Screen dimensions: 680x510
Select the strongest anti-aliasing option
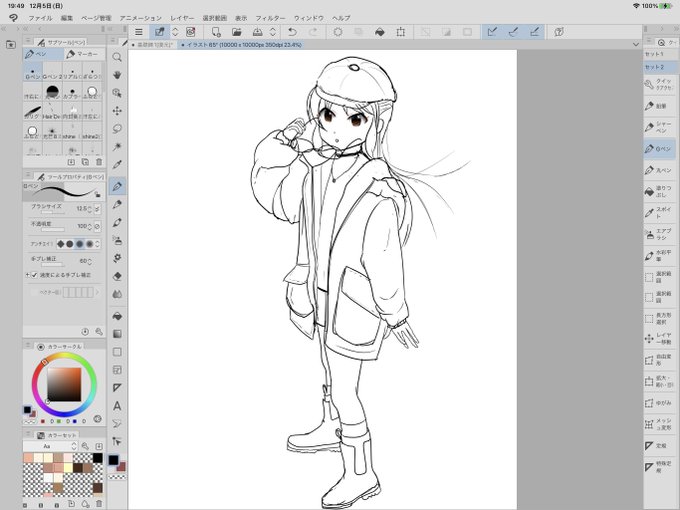89,244
